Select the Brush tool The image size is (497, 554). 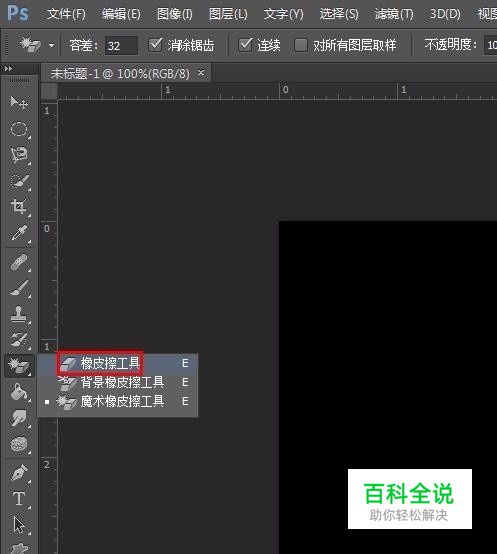pyautogui.click(x=19, y=288)
